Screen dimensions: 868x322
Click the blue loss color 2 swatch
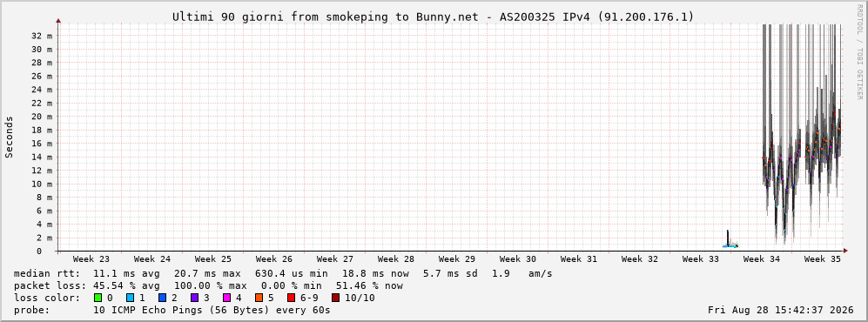click(162, 298)
